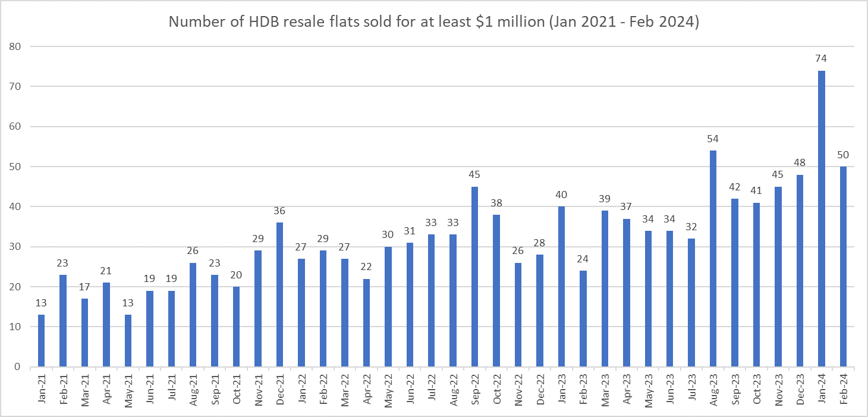Click the Feb-23 bar
The image size is (868, 417).
pyautogui.click(x=583, y=319)
